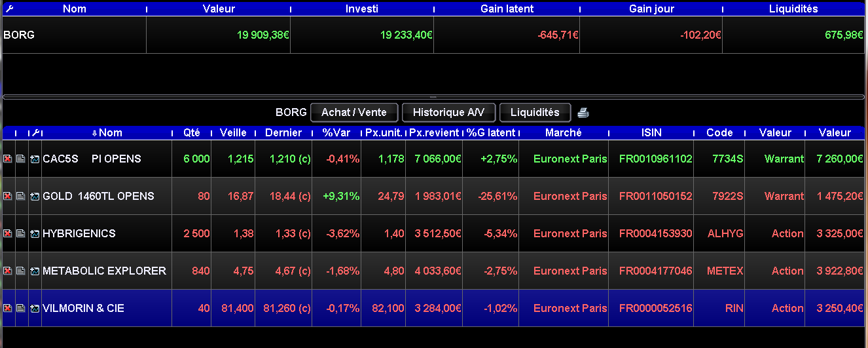Screen dimensions: 868x348
Task: Click the ISIN column header
Action: pos(651,132)
